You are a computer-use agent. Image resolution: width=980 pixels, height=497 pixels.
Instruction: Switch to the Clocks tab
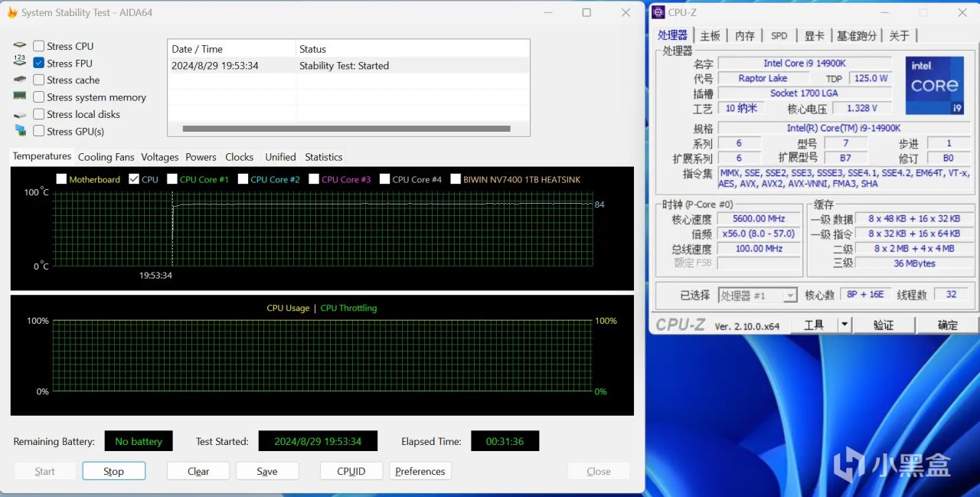pos(239,157)
